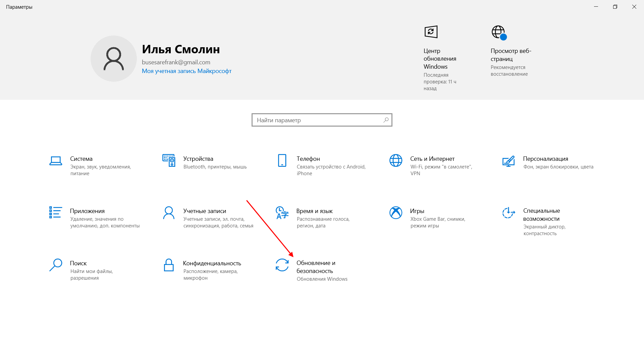This screenshot has width=644, height=345.
Task: Click the Wi-Fi, airplane mode, VPN description
Action: 441,170
